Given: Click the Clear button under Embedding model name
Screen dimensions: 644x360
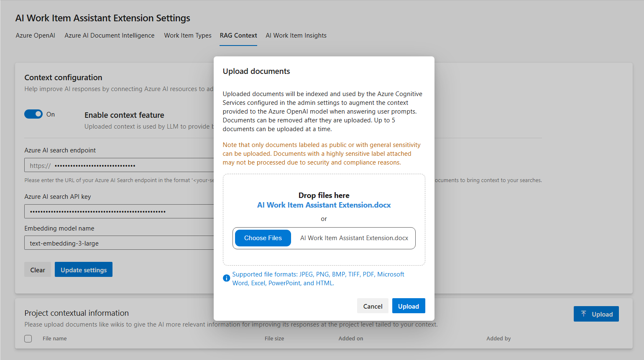Looking at the screenshot, I should (x=37, y=269).
